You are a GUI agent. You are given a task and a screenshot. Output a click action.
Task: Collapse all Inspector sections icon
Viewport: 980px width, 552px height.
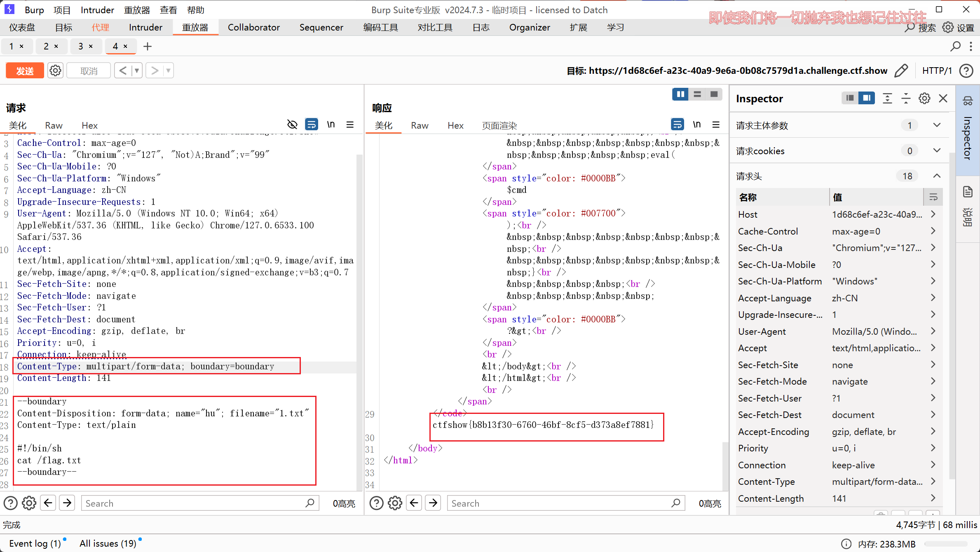[906, 98]
